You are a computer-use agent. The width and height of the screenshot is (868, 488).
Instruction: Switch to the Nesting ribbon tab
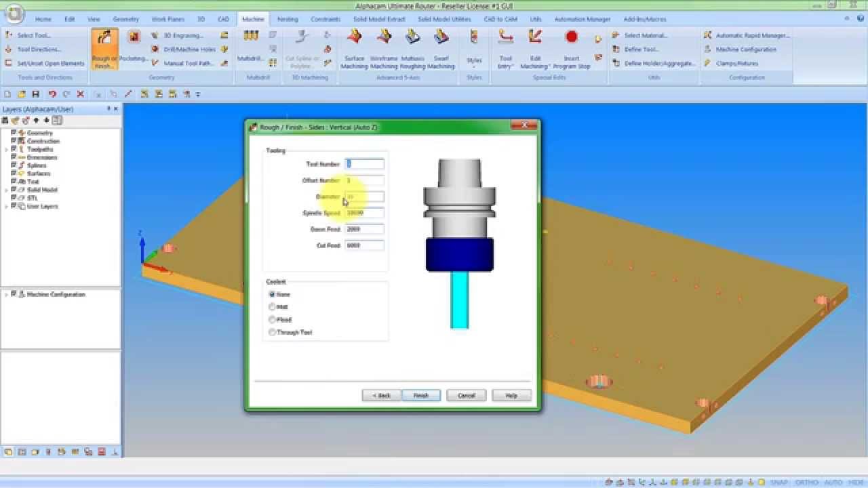point(288,19)
